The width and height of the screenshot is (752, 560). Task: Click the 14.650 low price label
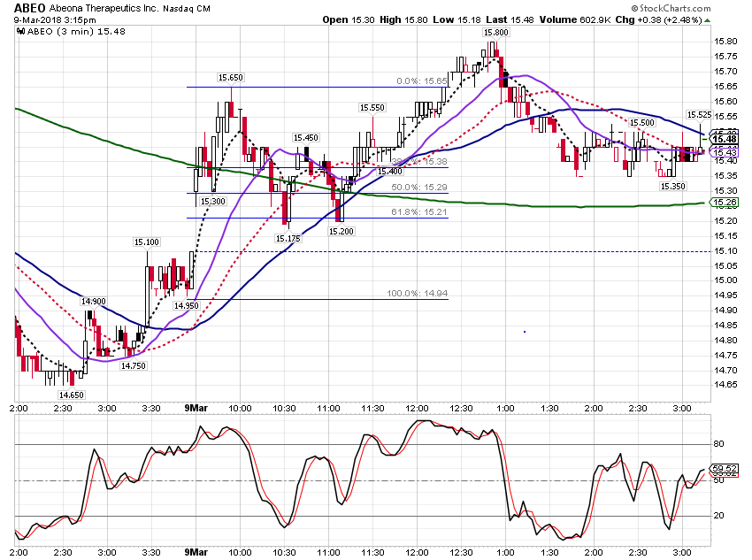coord(71,395)
